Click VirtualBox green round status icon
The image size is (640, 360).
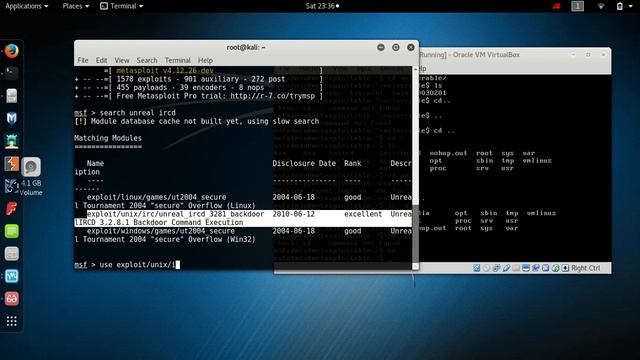555,268
